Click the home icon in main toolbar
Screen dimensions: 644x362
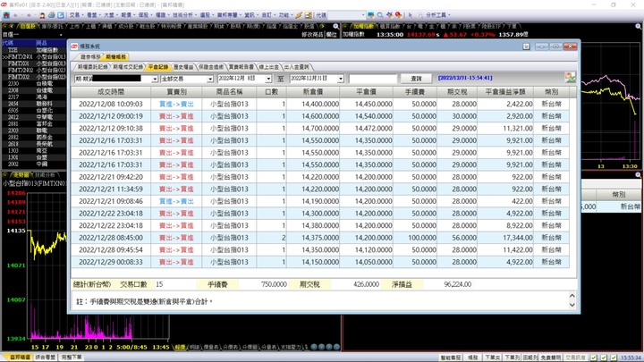(6, 15)
